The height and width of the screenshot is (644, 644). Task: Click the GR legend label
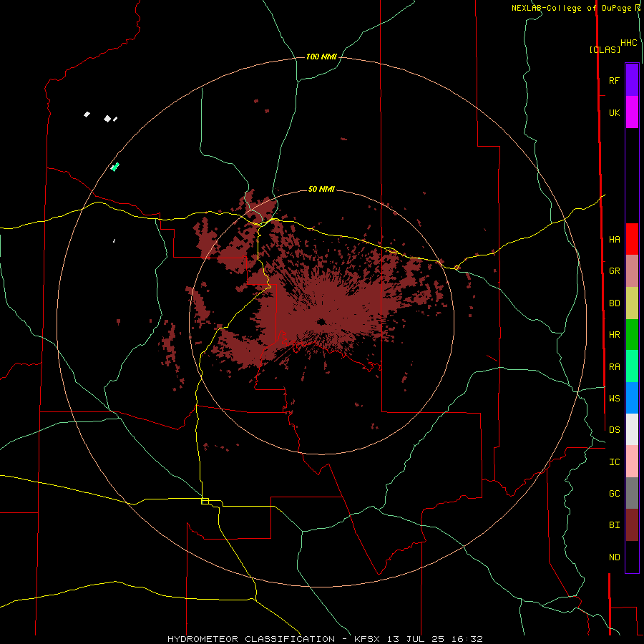614,271
